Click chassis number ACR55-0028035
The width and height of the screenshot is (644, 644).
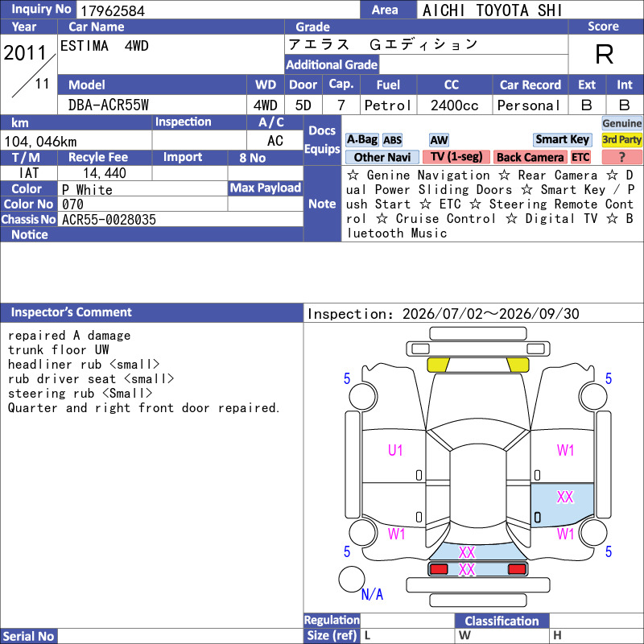point(109,220)
